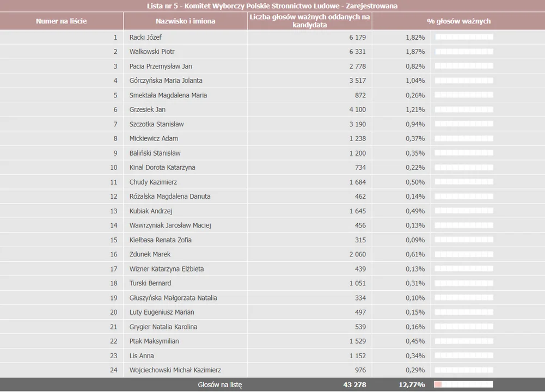This screenshot has width=545, height=392.
Task: Select candidate name Baliński Stanisław
Action: coord(155,153)
